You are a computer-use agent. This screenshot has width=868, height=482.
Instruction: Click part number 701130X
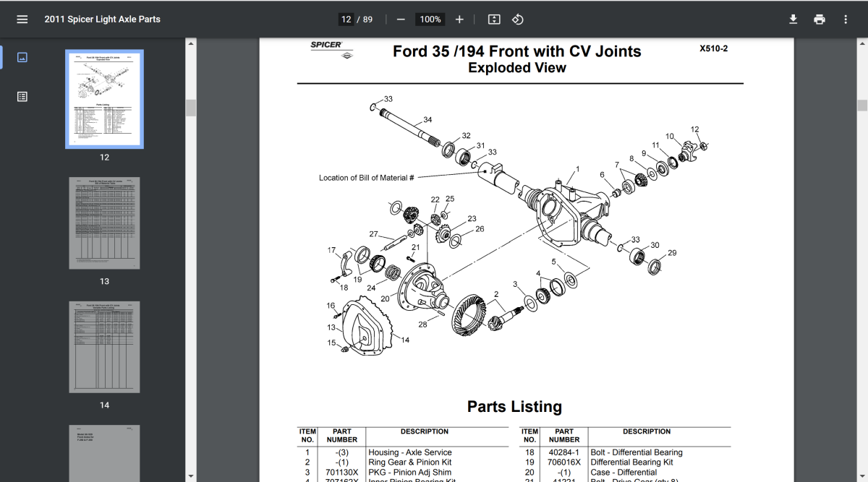coord(341,473)
